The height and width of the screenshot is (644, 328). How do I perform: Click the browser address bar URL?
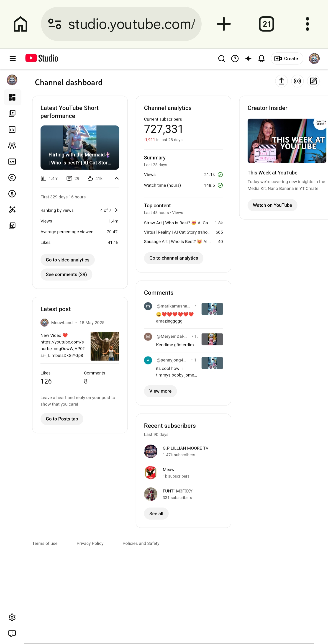(131, 24)
